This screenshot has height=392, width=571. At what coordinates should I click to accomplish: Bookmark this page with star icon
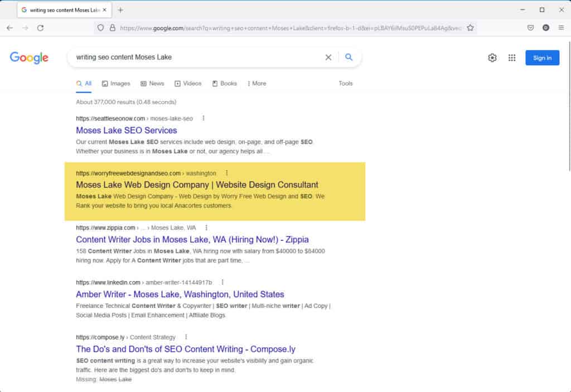[x=470, y=28]
